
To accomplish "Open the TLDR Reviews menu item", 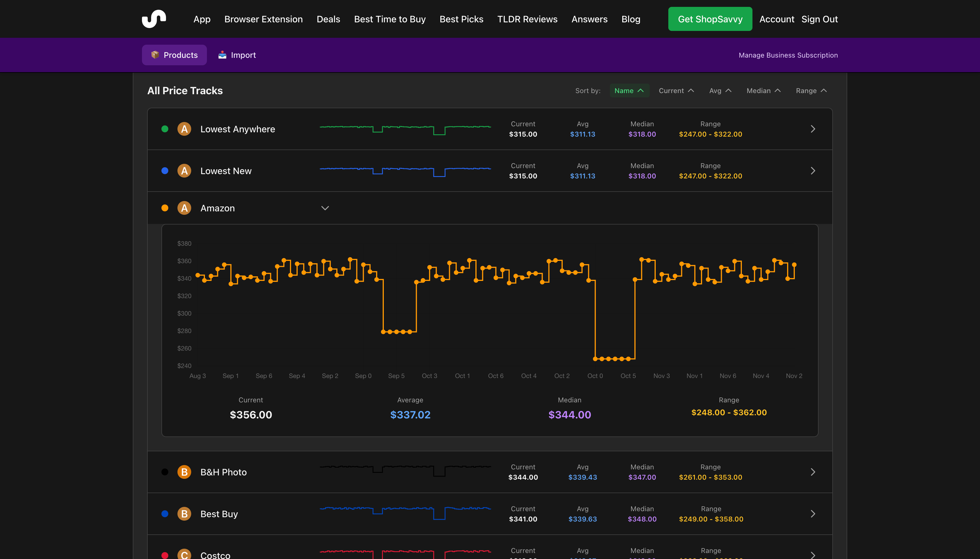I will [x=527, y=19].
